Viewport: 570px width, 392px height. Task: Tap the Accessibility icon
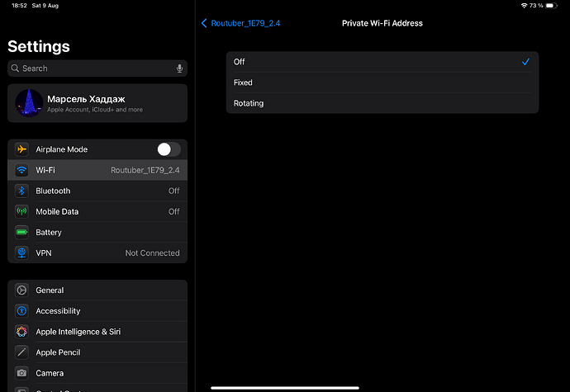click(x=21, y=311)
